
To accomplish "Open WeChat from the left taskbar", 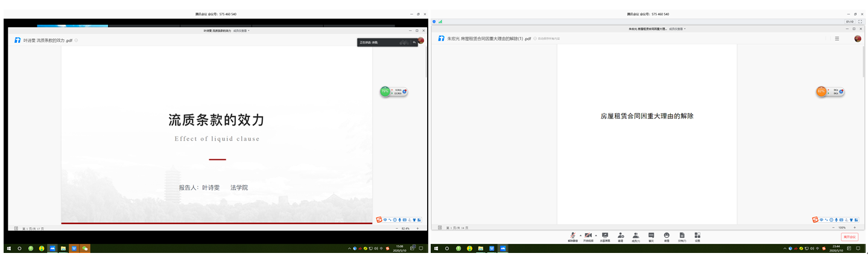I will click(x=85, y=248).
